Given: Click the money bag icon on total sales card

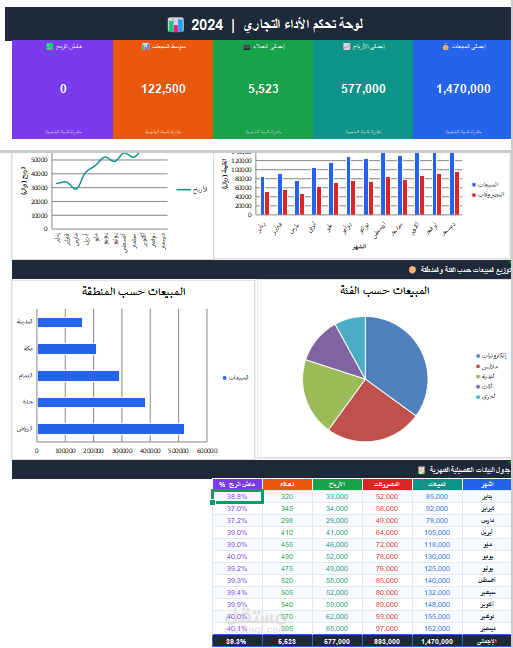Looking at the screenshot, I should 445,47.
